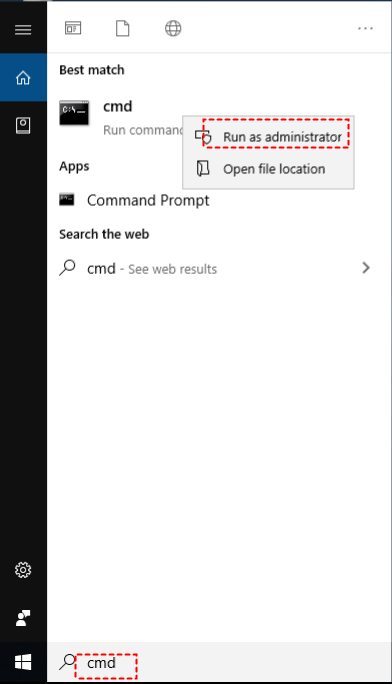Open the cmd best match result

(121, 118)
